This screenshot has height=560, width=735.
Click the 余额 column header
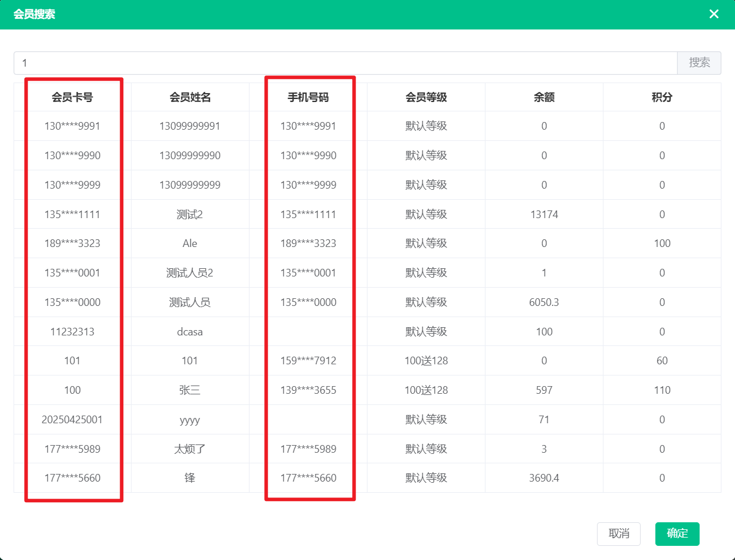(x=544, y=97)
